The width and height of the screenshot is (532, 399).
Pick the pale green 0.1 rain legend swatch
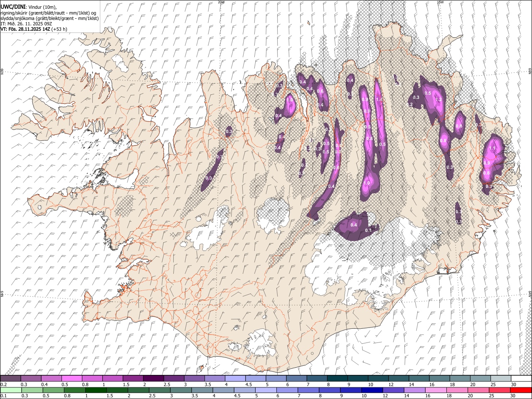11,390
